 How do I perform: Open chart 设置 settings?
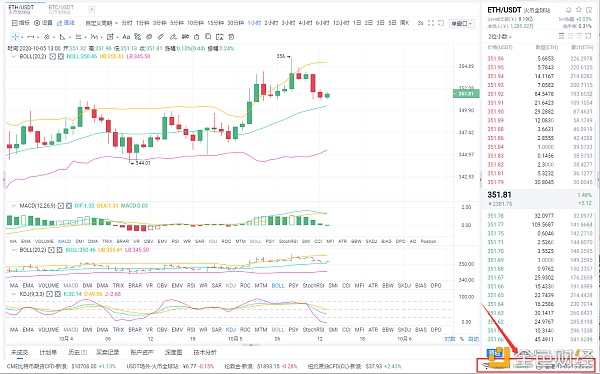point(43,23)
